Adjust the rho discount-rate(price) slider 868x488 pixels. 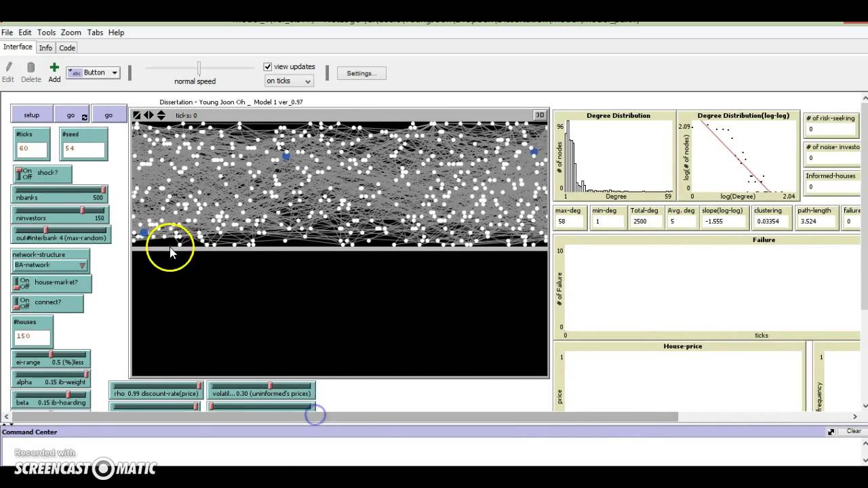coord(156,390)
